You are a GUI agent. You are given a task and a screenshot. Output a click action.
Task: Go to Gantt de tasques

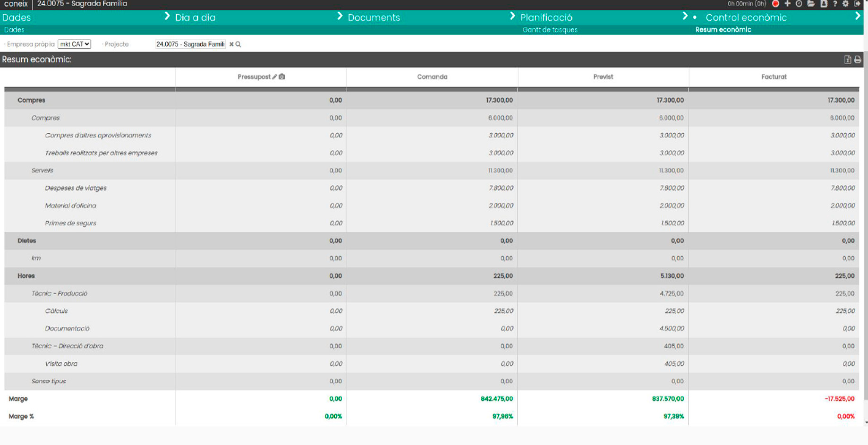550,30
